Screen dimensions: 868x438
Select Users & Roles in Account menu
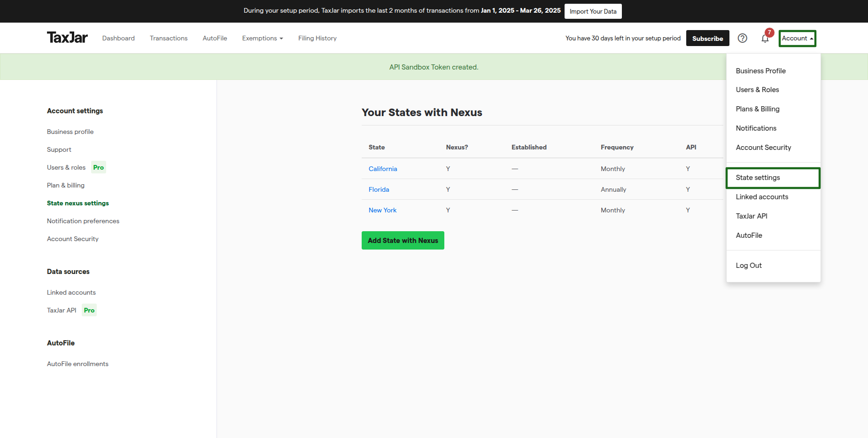[757, 90]
